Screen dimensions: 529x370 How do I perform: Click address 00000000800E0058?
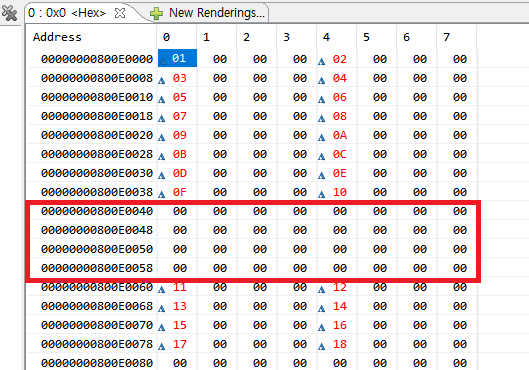[x=97, y=268]
